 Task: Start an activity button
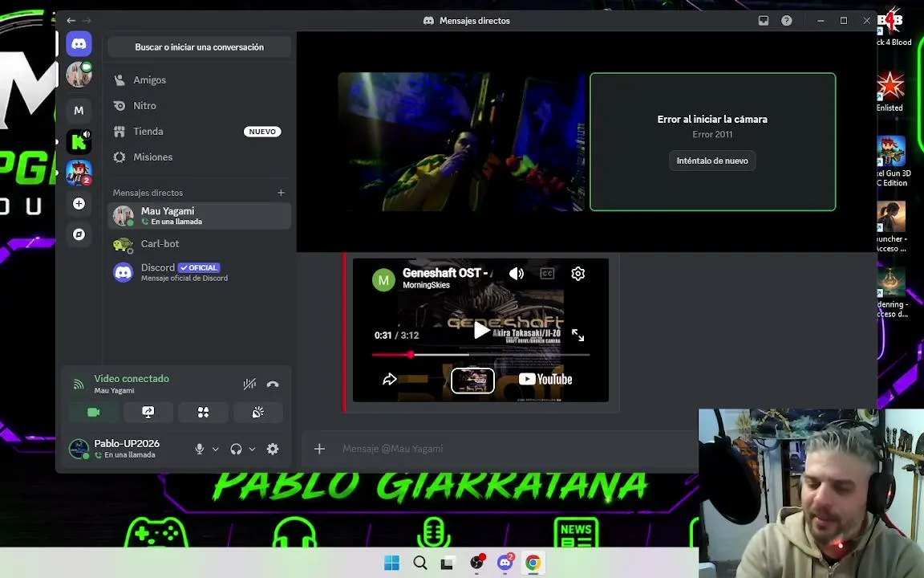click(x=203, y=413)
